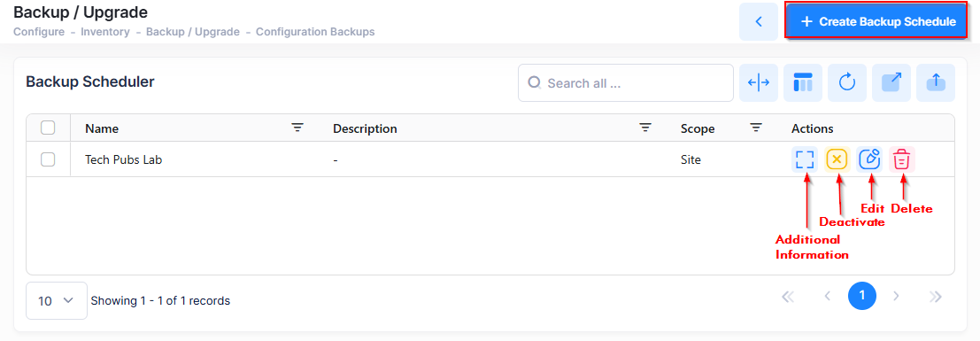980x341 pixels.
Task: Open the Scope column filter
Action: click(756, 128)
